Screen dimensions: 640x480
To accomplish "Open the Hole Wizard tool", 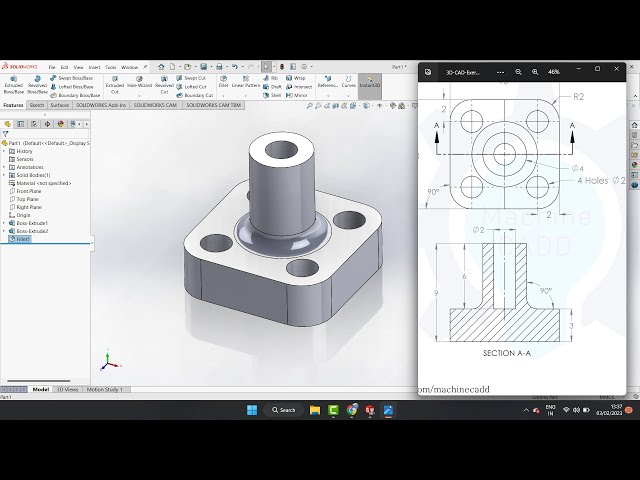I will tap(139, 82).
